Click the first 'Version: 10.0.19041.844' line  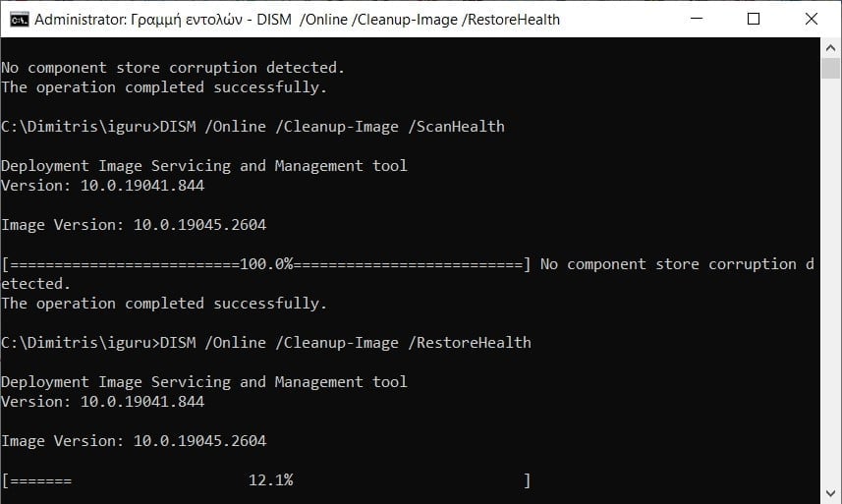click(103, 186)
